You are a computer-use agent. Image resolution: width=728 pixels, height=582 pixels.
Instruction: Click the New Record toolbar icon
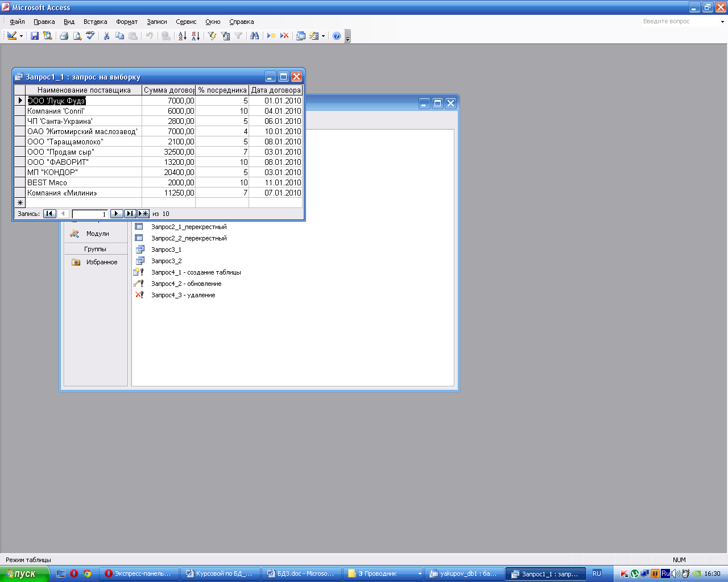pyautogui.click(x=271, y=36)
